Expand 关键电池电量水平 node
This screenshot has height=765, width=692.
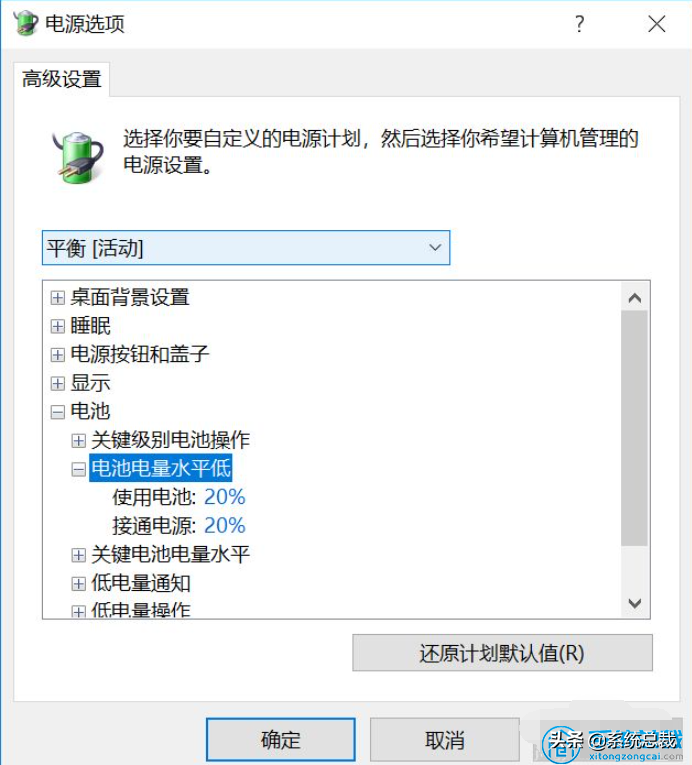pos(79,555)
